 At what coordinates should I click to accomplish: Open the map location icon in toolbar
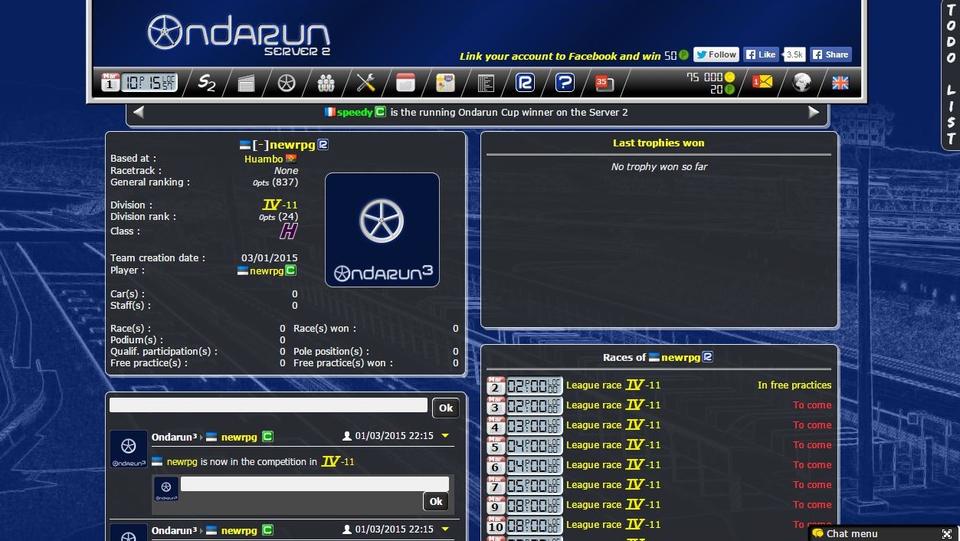click(445, 83)
